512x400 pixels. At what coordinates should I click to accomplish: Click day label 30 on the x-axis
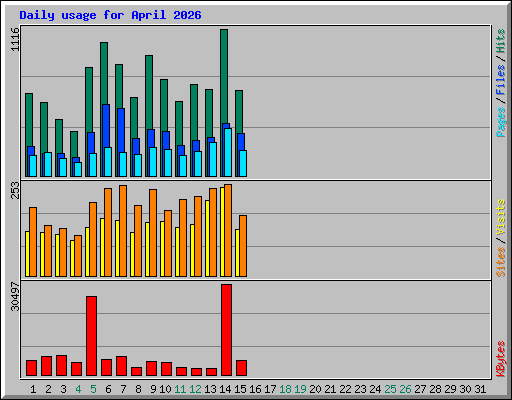point(465,389)
